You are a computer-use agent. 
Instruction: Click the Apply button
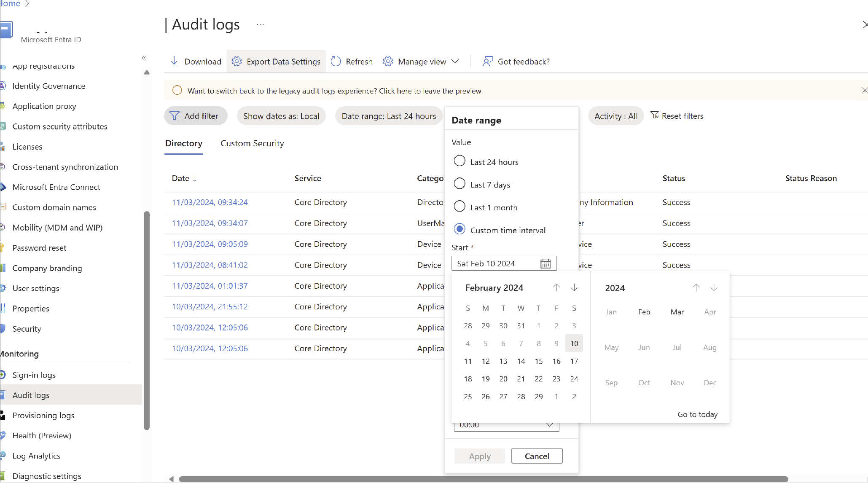(x=480, y=456)
